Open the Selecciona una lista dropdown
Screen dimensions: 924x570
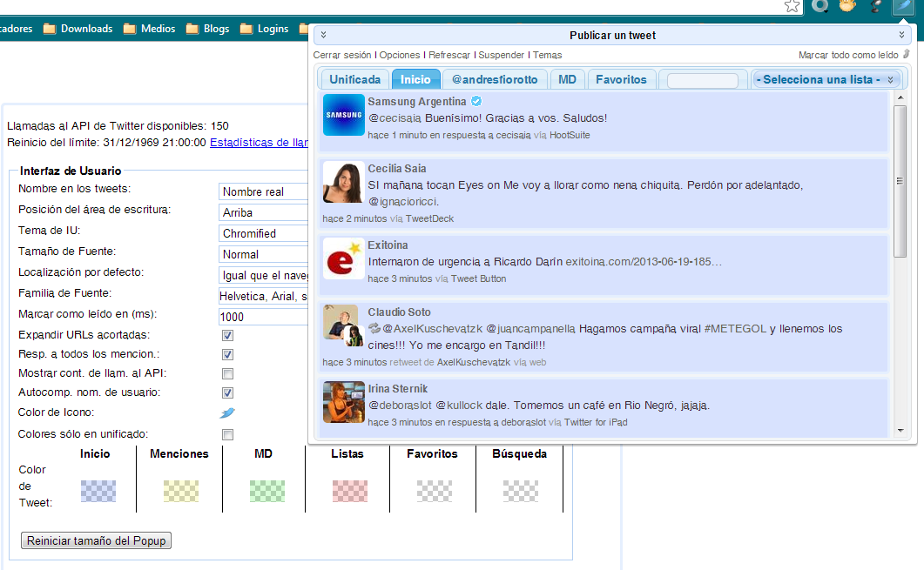(826, 79)
